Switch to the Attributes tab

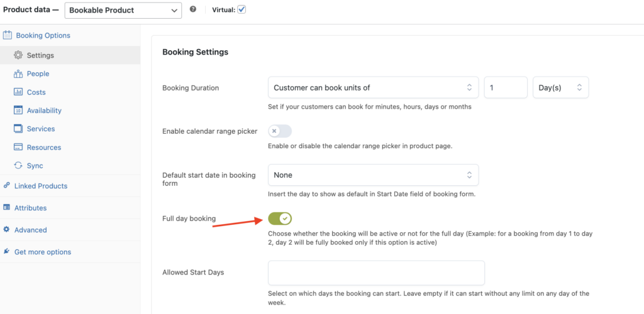click(30, 208)
